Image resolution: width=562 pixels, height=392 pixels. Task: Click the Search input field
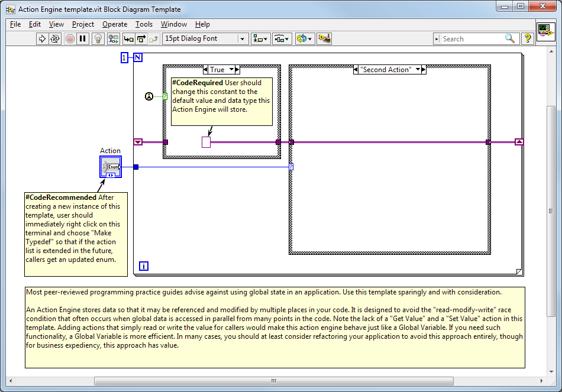click(x=473, y=38)
